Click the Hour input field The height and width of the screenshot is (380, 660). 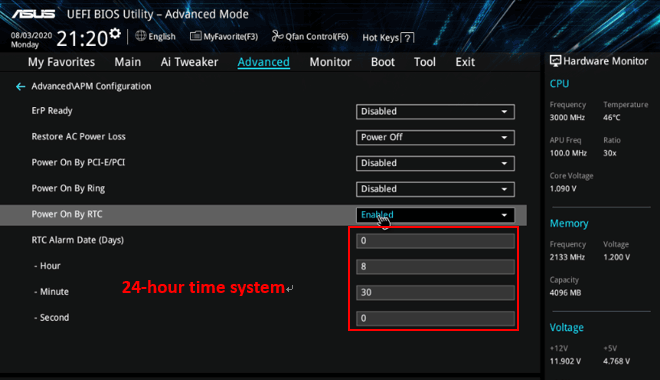pyautogui.click(x=435, y=266)
